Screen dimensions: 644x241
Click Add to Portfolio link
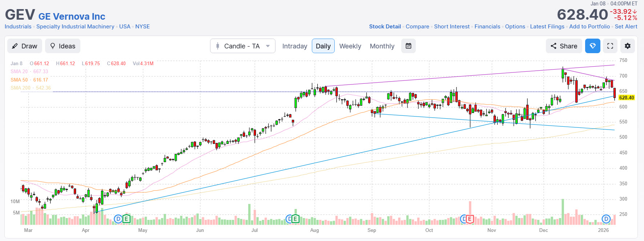click(x=589, y=27)
